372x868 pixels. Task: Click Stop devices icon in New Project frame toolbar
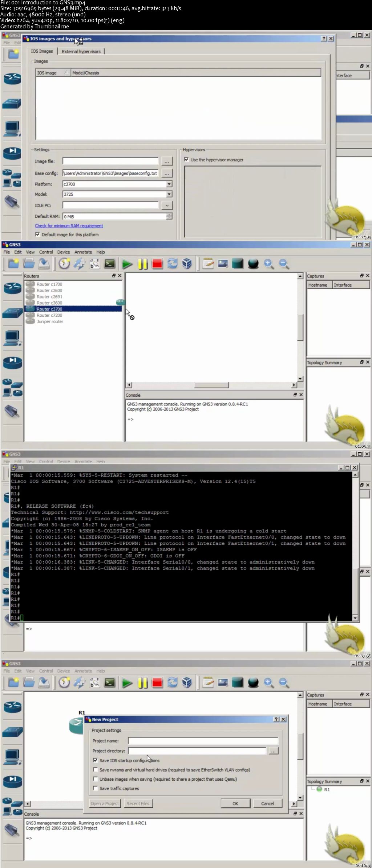click(157, 683)
